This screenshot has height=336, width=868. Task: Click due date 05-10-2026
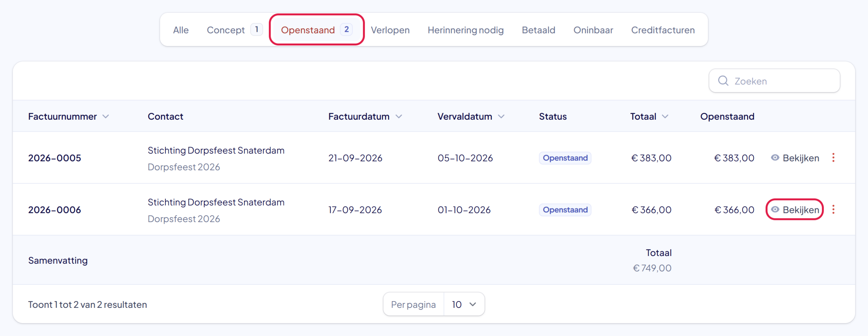pos(465,158)
